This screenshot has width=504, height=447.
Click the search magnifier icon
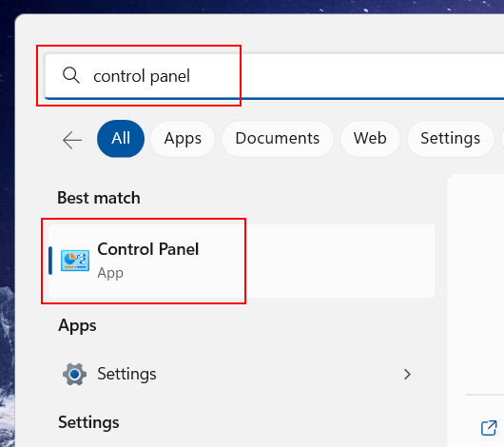[x=71, y=75]
